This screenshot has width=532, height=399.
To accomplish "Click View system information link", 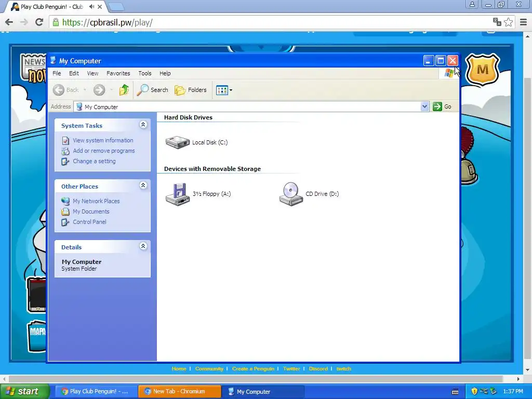I will tap(103, 140).
